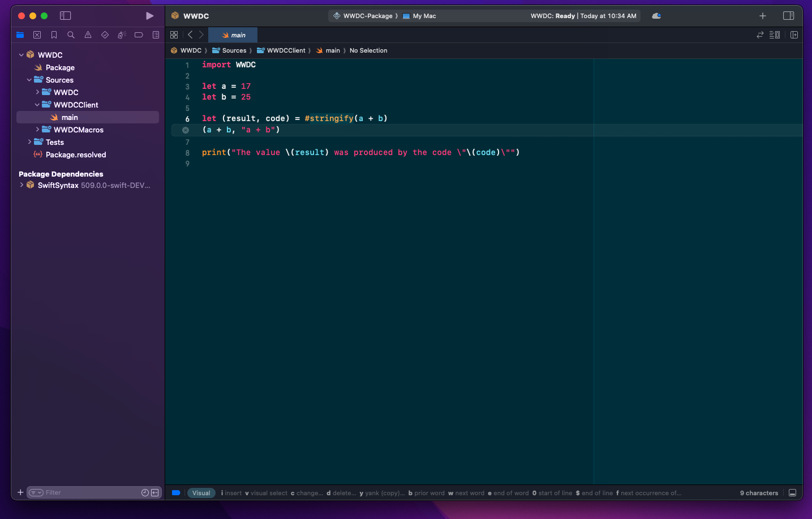The width and height of the screenshot is (812, 519).
Task: Collapse the WWDC root package
Action: pos(22,55)
